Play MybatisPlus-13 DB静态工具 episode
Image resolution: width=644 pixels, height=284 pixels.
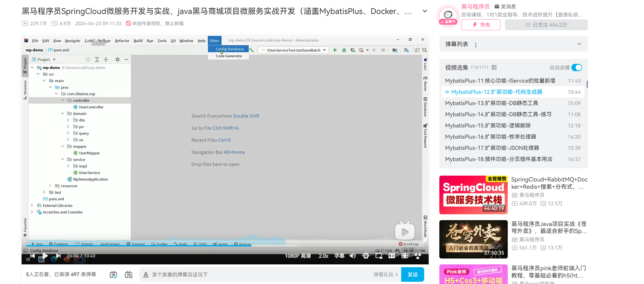click(x=513, y=103)
